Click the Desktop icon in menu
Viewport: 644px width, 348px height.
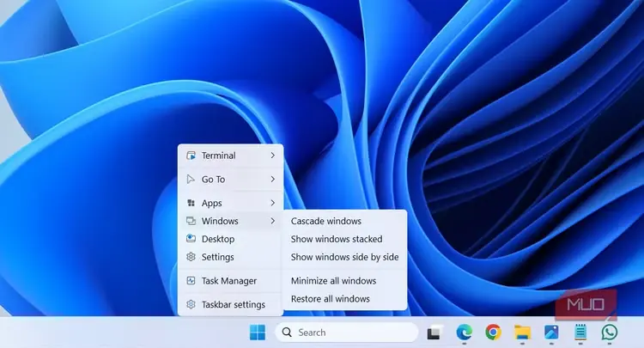(191, 239)
